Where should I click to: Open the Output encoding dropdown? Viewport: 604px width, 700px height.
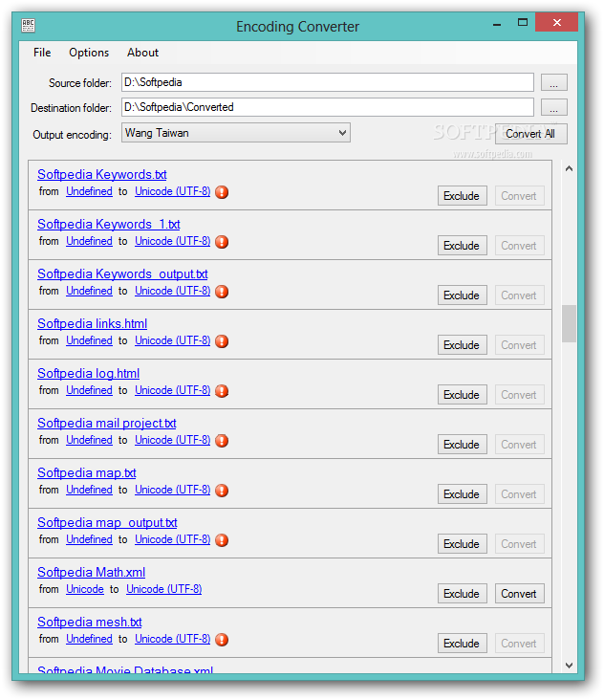[x=236, y=133]
